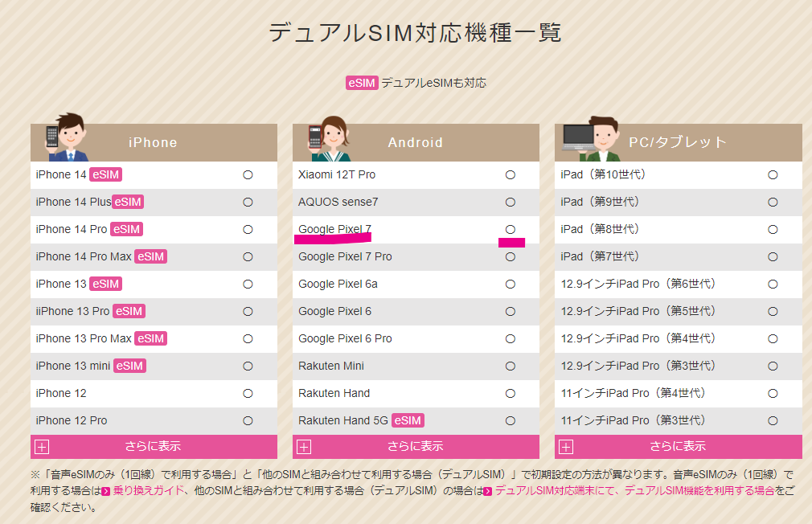The height and width of the screenshot is (524, 812).
Task: Click the Google Pixel 7 row text
Action: [334, 229]
